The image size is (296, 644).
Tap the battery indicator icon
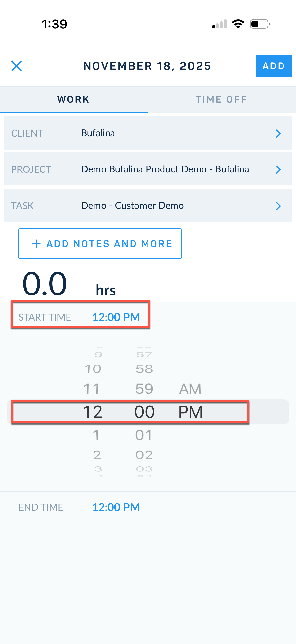click(x=260, y=24)
